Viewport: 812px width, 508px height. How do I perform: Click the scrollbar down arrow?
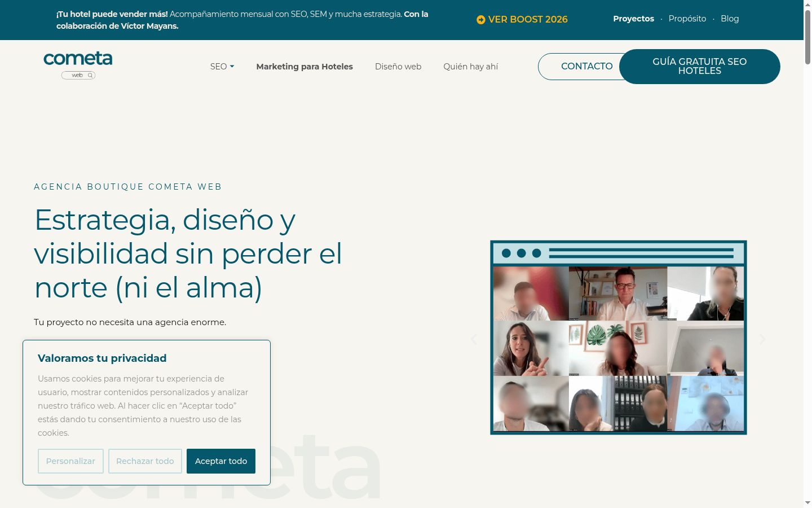click(807, 502)
